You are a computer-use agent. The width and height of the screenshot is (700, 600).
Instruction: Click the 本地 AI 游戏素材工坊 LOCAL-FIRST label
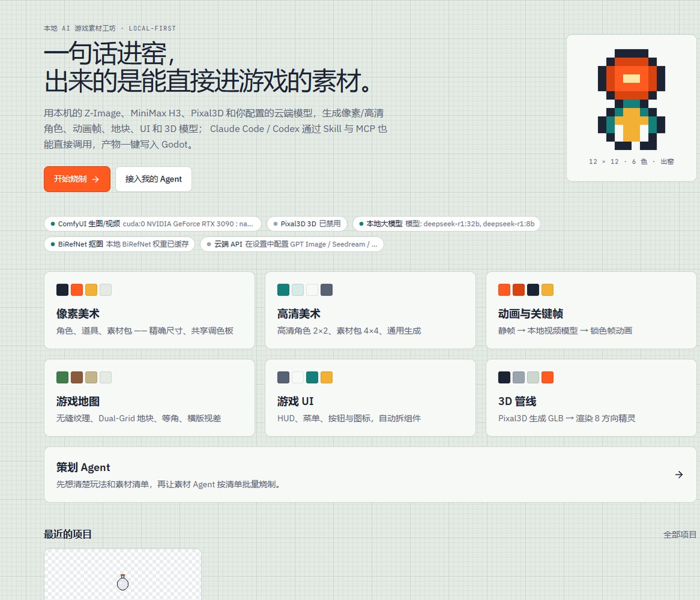pos(110,28)
